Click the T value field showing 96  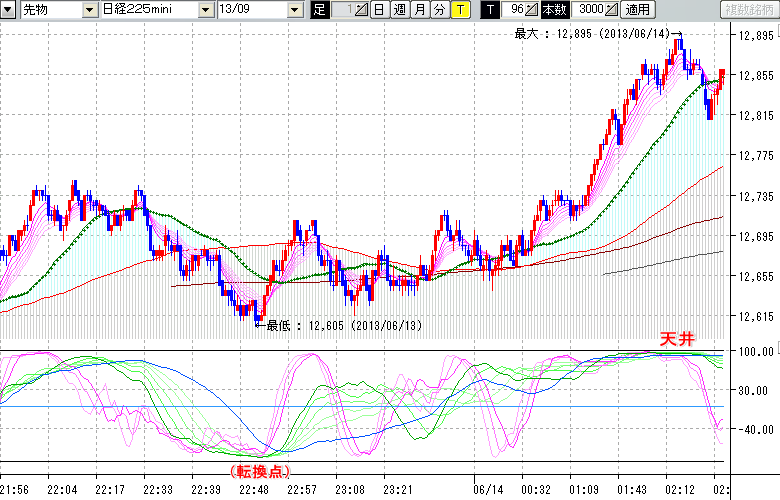pos(512,9)
